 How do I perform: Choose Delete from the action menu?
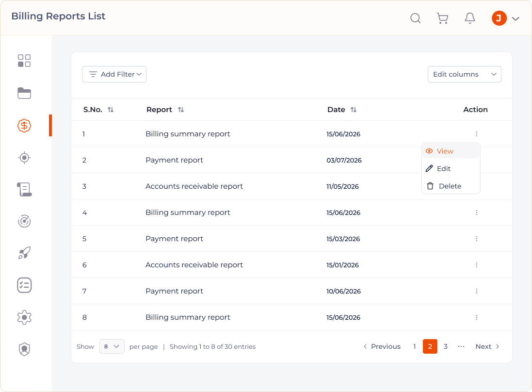(451, 186)
